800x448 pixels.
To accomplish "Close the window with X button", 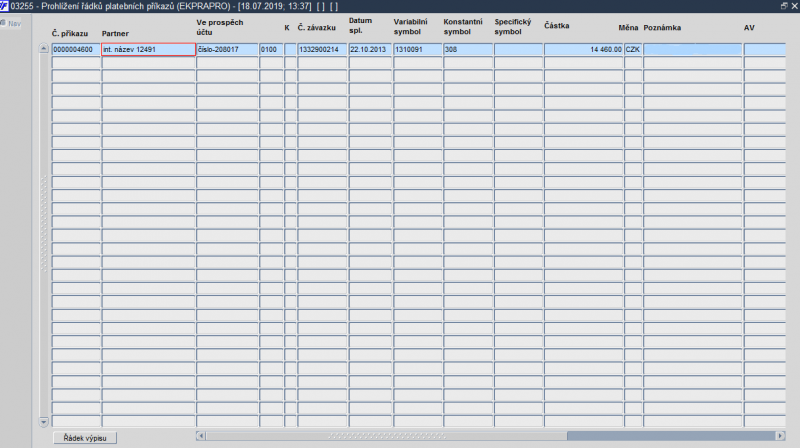I will point(794,6).
